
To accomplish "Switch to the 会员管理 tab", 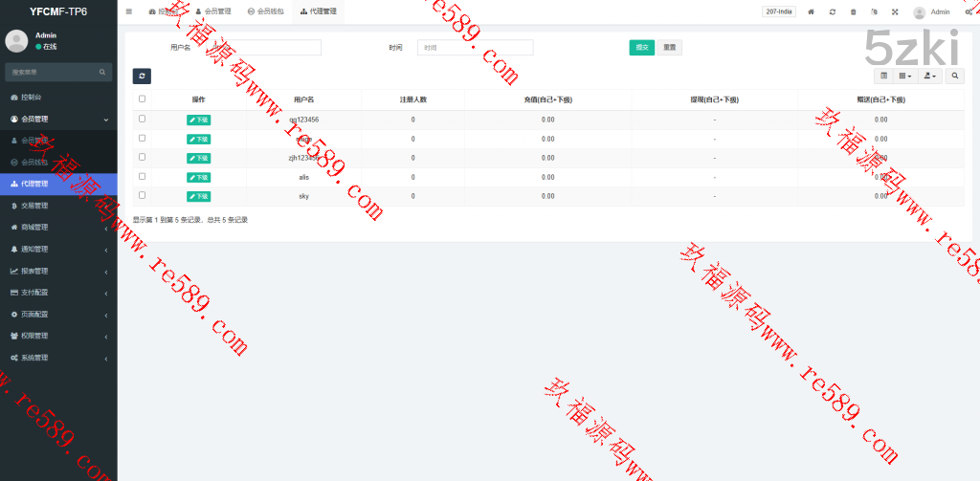I will pos(213,11).
